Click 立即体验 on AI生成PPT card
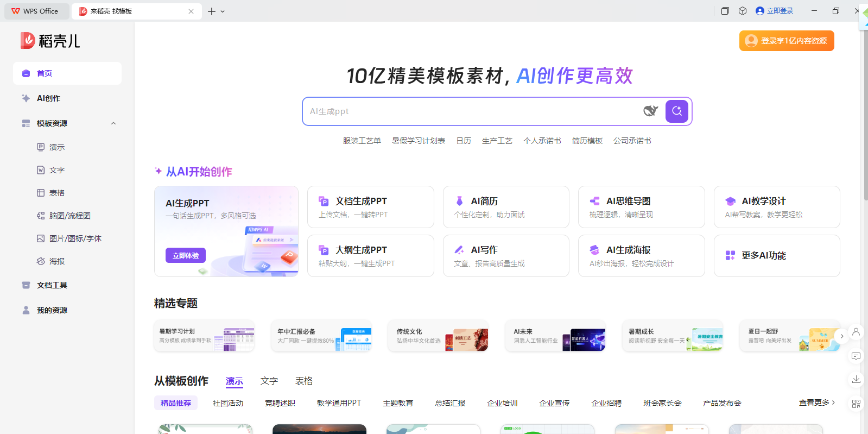 click(x=186, y=255)
